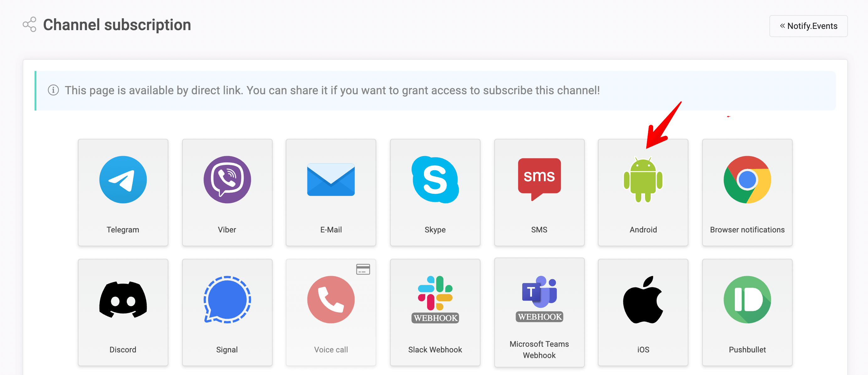Click the green Android robot icon
The height and width of the screenshot is (375, 868).
pos(643,180)
